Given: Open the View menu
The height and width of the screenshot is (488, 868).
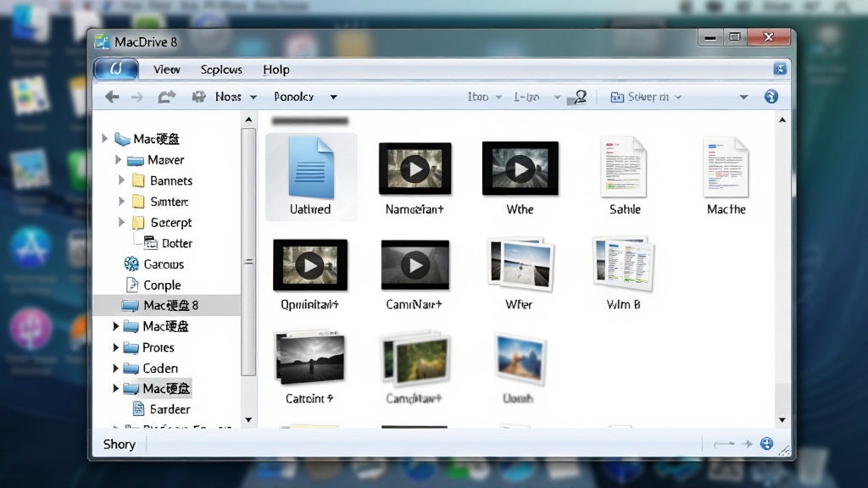Looking at the screenshot, I should coord(167,69).
